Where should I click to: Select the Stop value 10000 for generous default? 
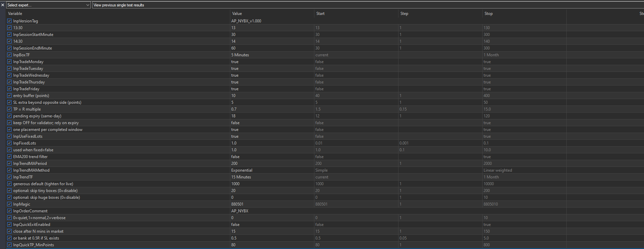click(x=524, y=184)
